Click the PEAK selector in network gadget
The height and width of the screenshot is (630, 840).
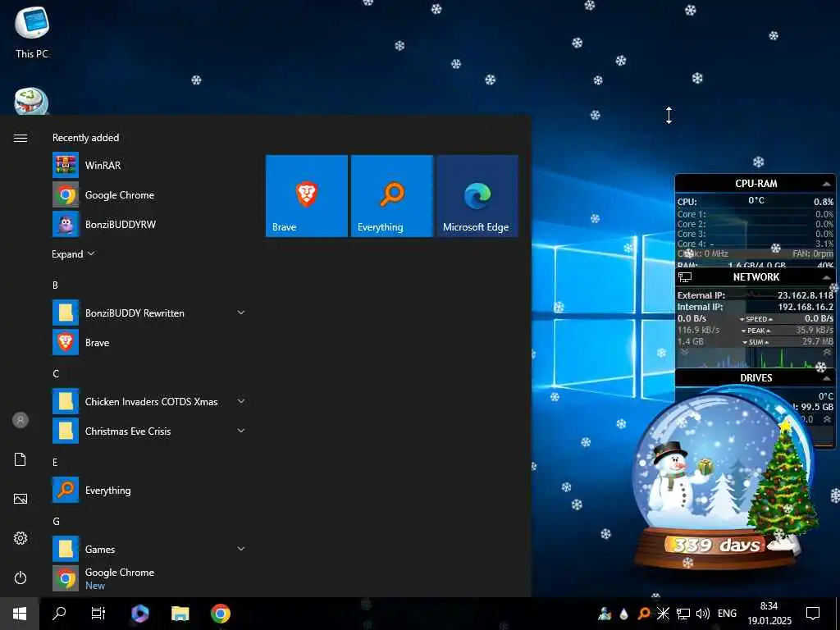tap(756, 331)
